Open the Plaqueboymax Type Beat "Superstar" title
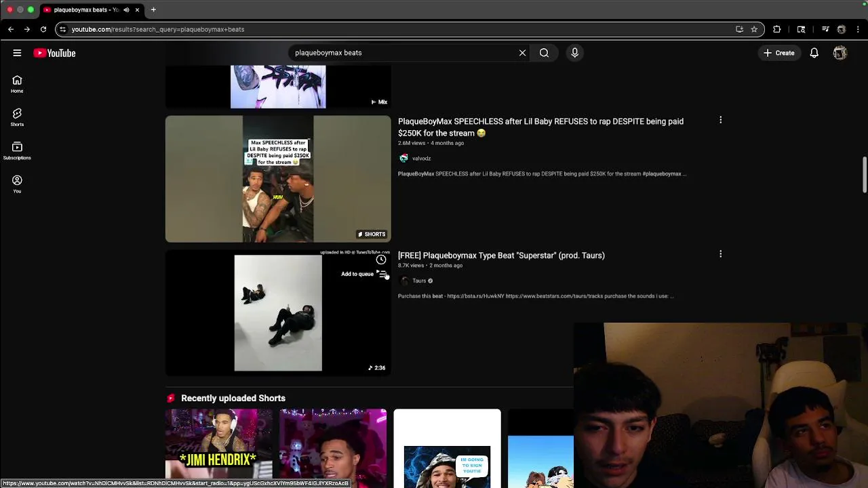 click(501, 256)
